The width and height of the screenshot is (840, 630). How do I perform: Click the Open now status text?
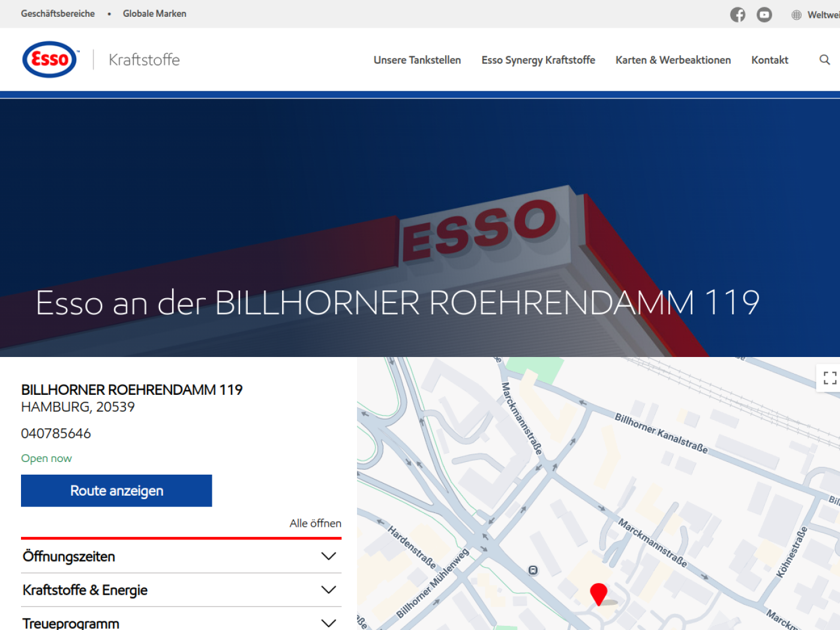46,458
